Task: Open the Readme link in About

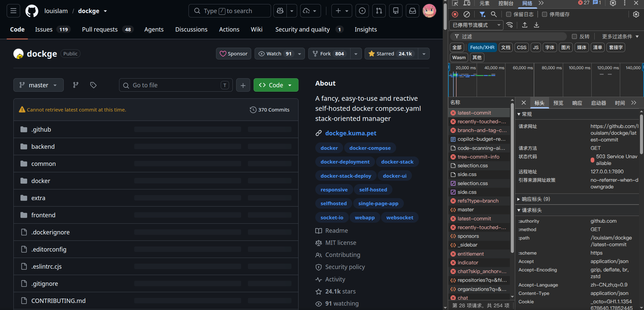Action: point(336,231)
